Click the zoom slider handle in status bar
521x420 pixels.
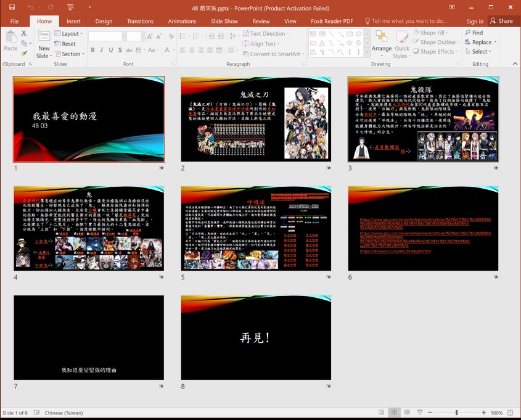[456, 413]
